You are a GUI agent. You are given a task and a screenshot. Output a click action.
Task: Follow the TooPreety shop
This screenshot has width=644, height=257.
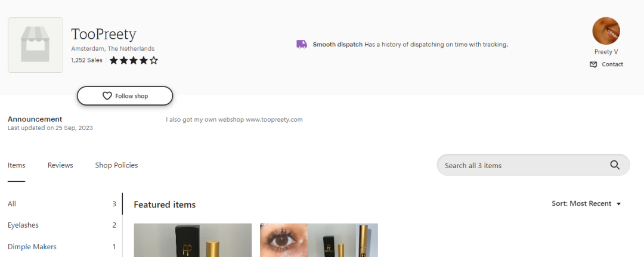tap(125, 95)
